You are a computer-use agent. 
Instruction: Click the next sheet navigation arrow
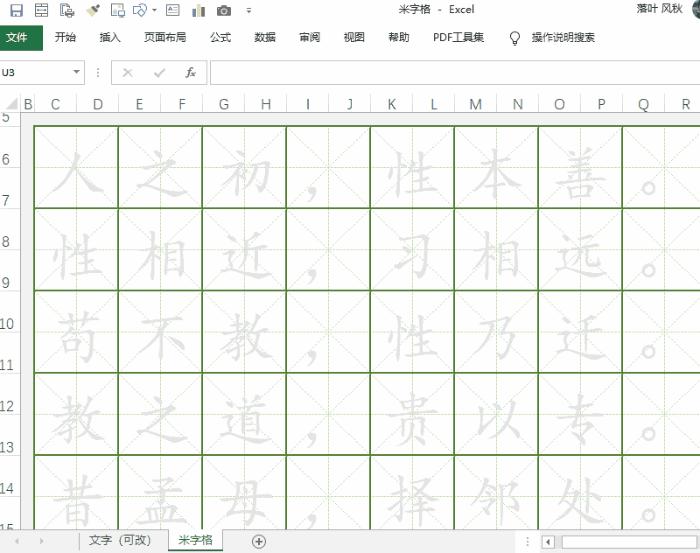pos(42,541)
